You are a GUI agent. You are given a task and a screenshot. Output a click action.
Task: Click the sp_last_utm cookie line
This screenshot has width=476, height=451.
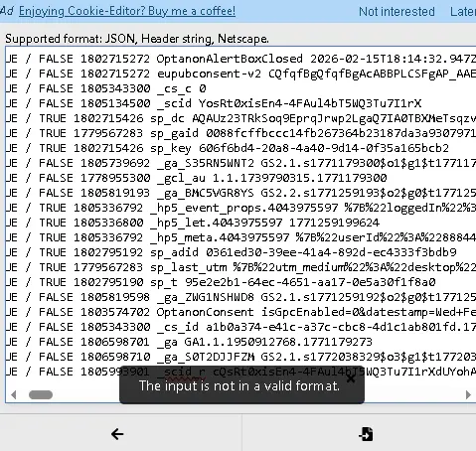(x=240, y=267)
